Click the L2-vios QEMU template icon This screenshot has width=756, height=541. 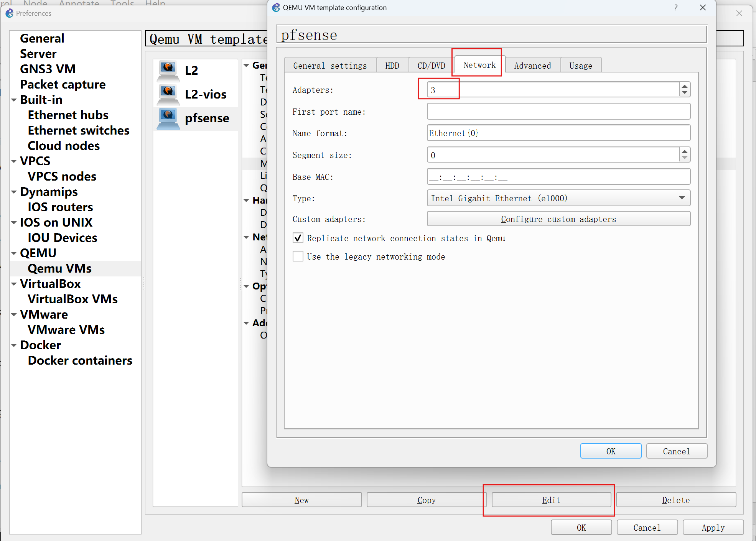coord(168,94)
